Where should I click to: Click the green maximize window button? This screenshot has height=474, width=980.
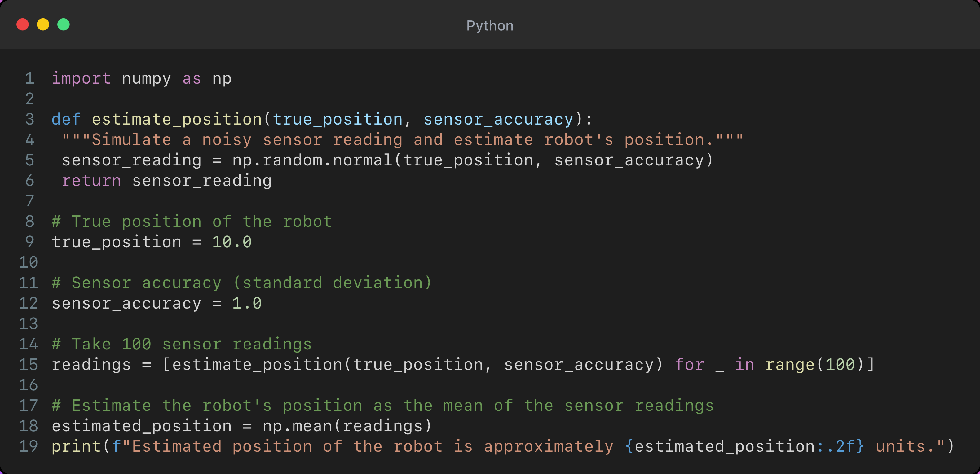pyautogui.click(x=64, y=25)
